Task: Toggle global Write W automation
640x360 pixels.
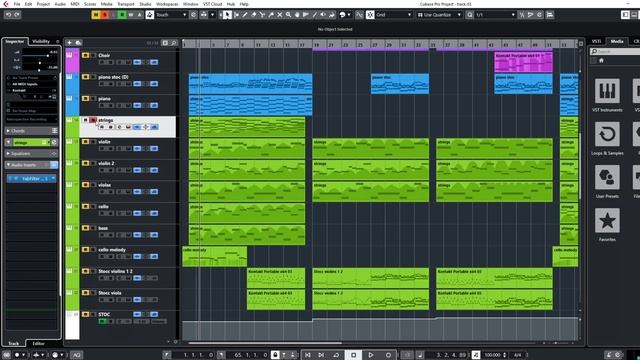Action: [x=131, y=15]
